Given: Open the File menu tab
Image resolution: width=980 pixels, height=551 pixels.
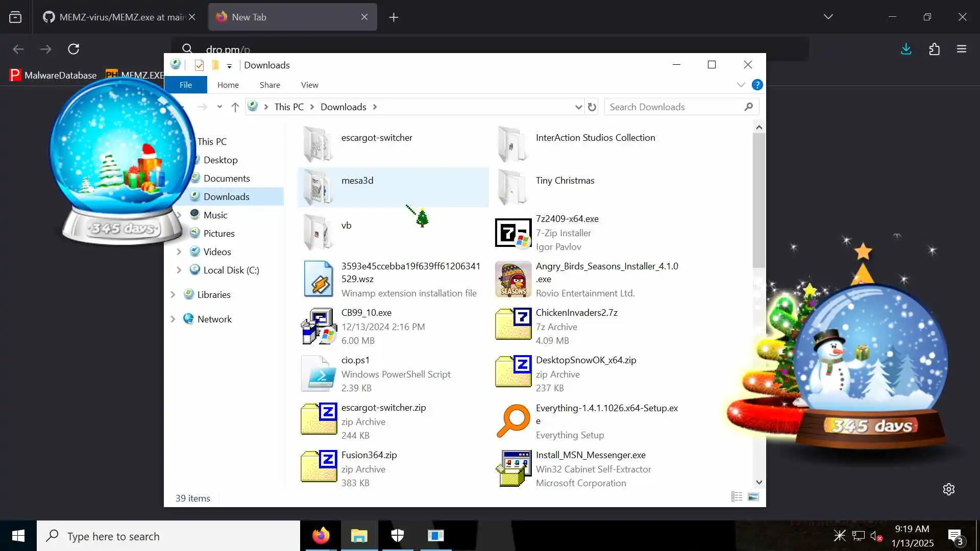Looking at the screenshot, I should [185, 85].
